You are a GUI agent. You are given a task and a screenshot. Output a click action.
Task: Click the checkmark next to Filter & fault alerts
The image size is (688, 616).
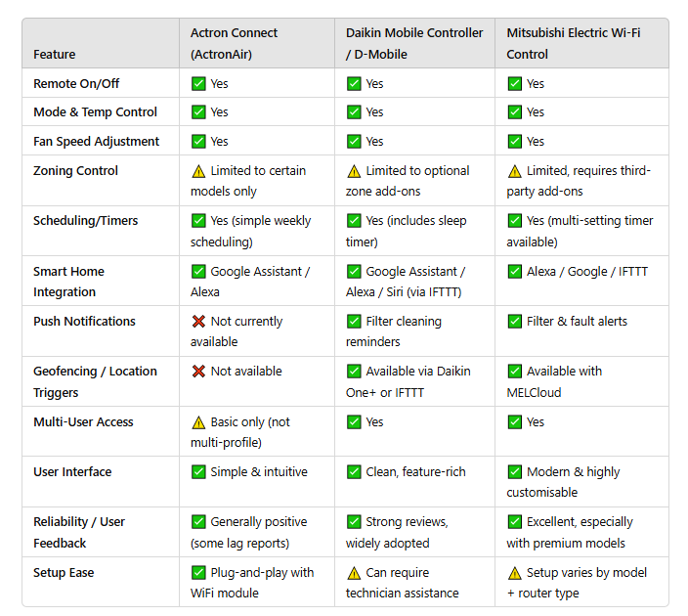514,321
